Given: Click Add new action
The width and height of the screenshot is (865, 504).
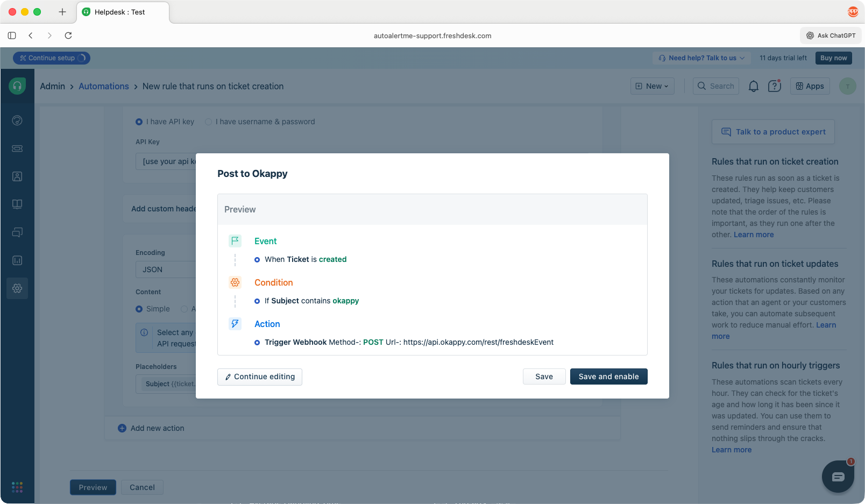Looking at the screenshot, I should [151, 428].
